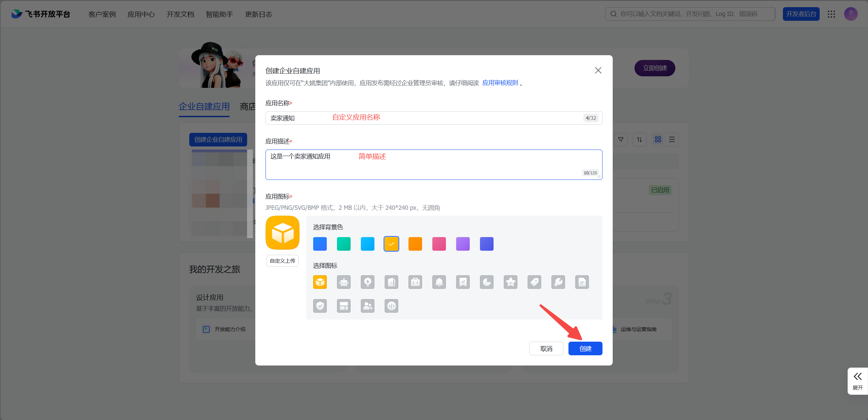This screenshot has width=868, height=420.
Task: Pick the document app icon
Action: (582, 282)
